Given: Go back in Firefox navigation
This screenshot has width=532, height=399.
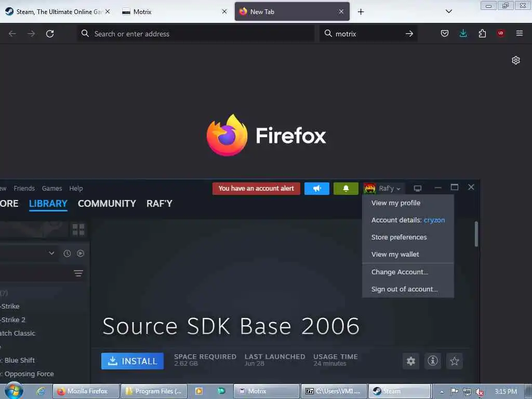Looking at the screenshot, I should (x=12, y=34).
